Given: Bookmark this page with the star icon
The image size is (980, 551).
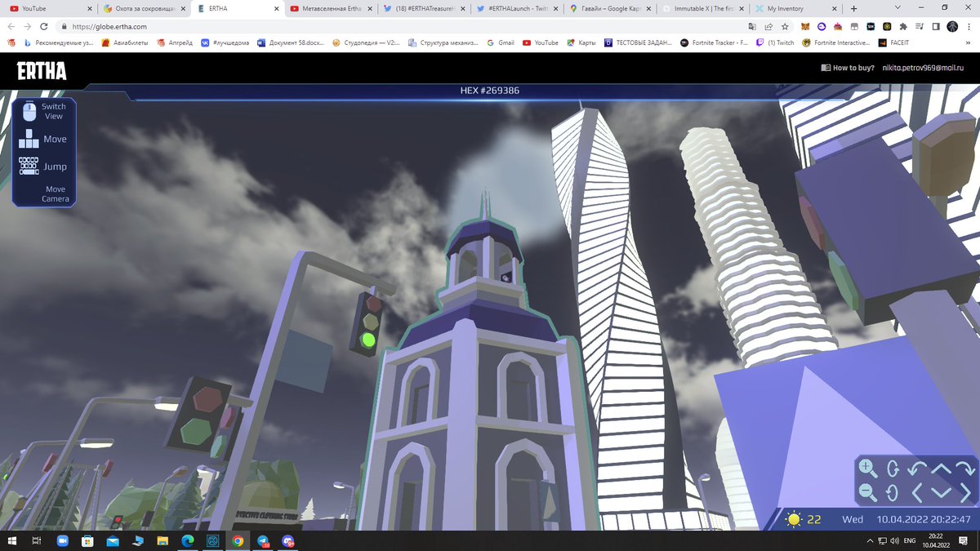Looking at the screenshot, I should 785,26.
